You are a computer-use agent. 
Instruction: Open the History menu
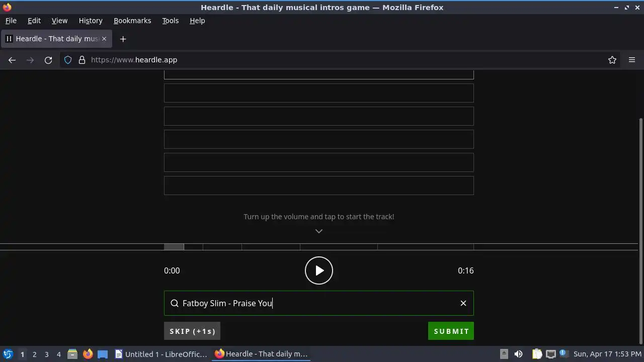pos(91,21)
